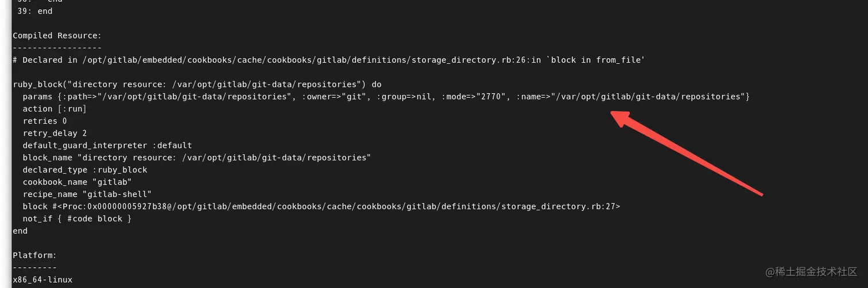Click the 'not_if { #code block }' line
Viewport: 868px width, 288px height.
coord(77,218)
